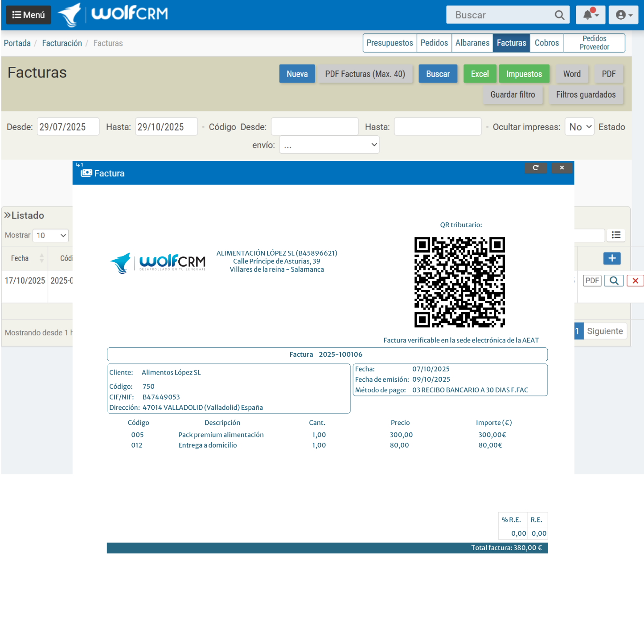This screenshot has width=644, height=644.
Task: Click the Entrega a domicilio line
Action: [208, 445]
